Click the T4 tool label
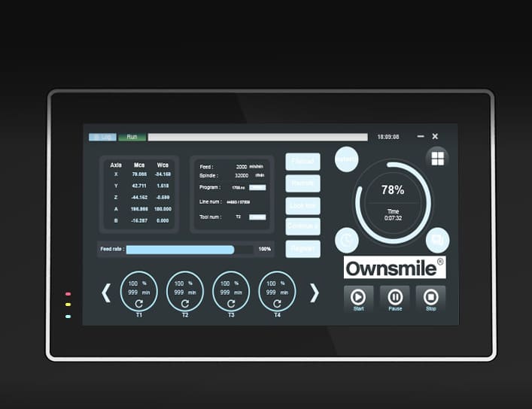Viewport: 532px width, 409px height. click(x=277, y=316)
